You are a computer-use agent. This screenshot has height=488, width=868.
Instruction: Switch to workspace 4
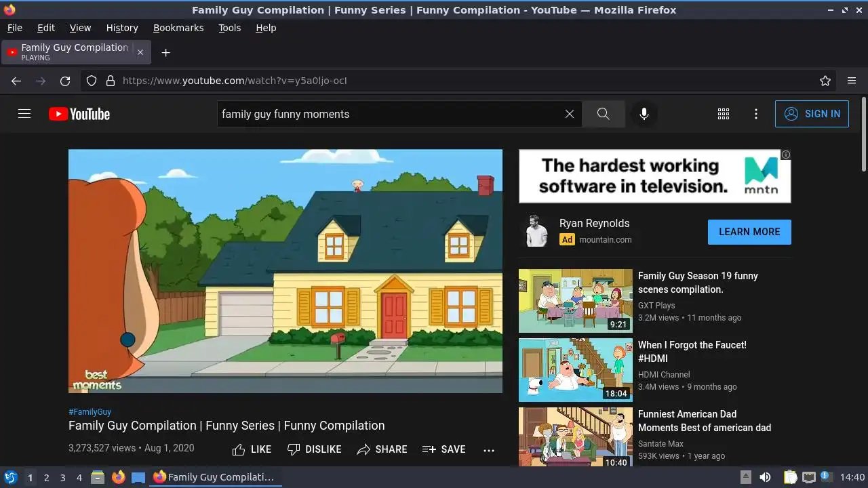click(79, 478)
